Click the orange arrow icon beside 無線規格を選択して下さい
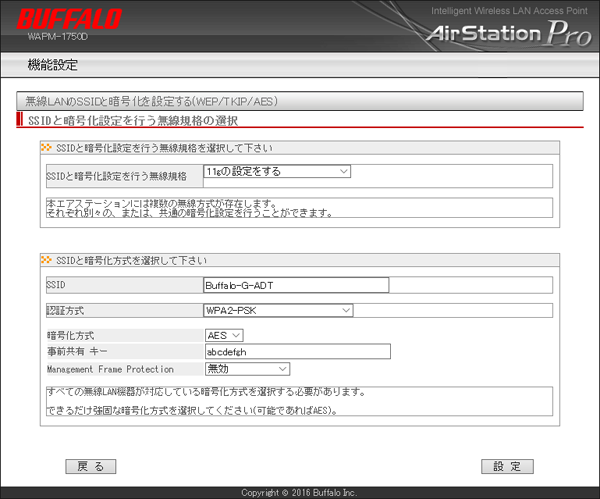This screenshot has width=600, height=499. (46, 149)
